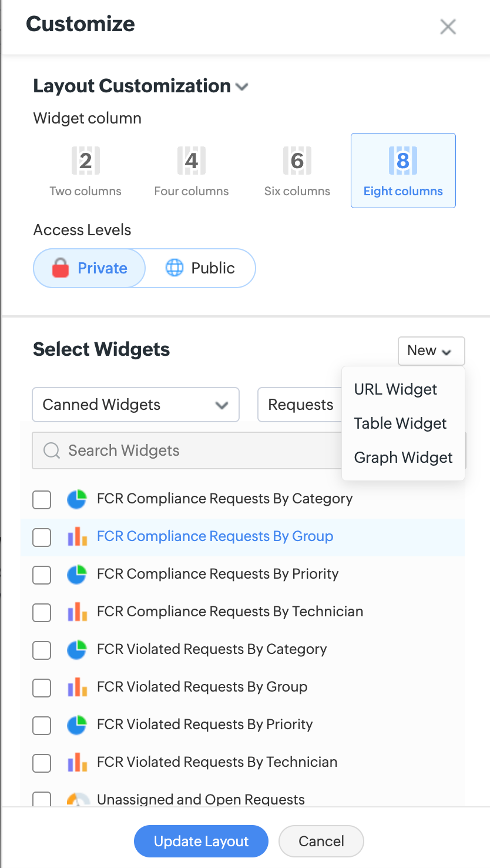Collapse the Layout Customization section chevron
This screenshot has width=490, height=868.
click(241, 87)
